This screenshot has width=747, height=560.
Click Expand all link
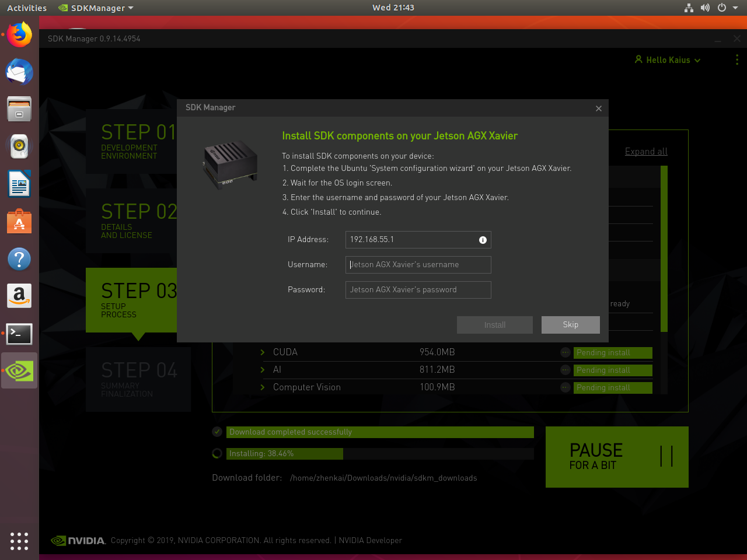(x=646, y=152)
